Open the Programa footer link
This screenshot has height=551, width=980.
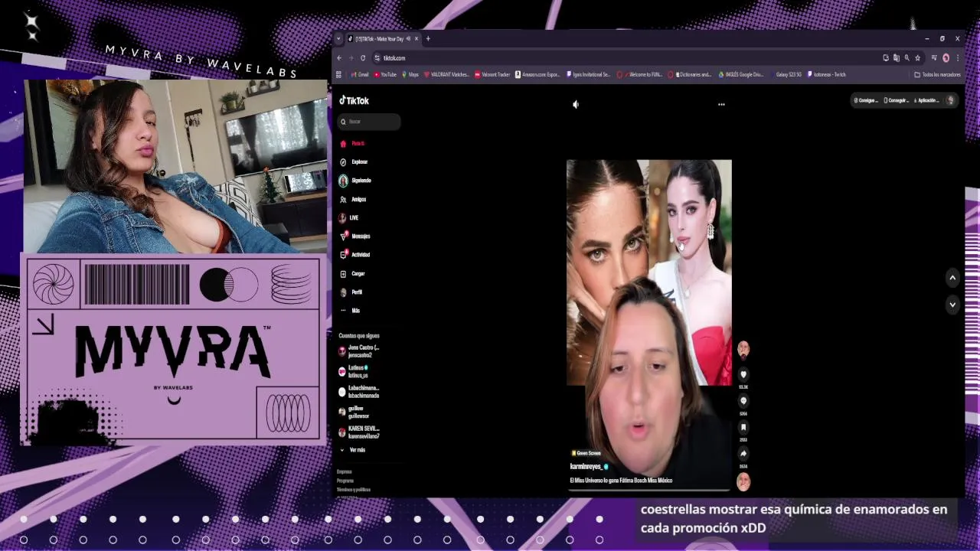coord(345,481)
